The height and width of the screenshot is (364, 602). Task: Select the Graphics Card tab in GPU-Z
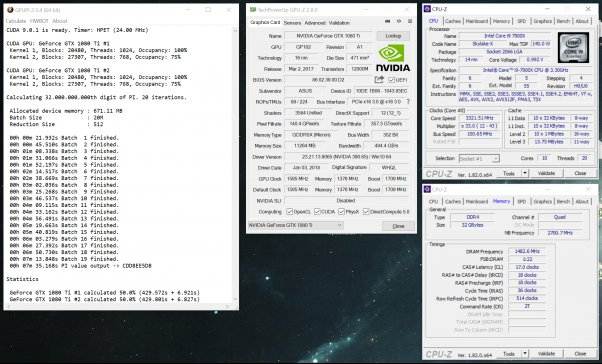tap(265, 22)
